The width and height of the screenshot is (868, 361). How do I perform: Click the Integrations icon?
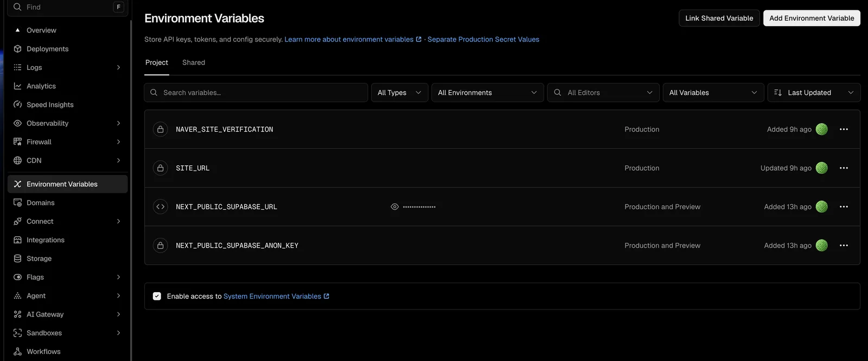coord(17,240)
